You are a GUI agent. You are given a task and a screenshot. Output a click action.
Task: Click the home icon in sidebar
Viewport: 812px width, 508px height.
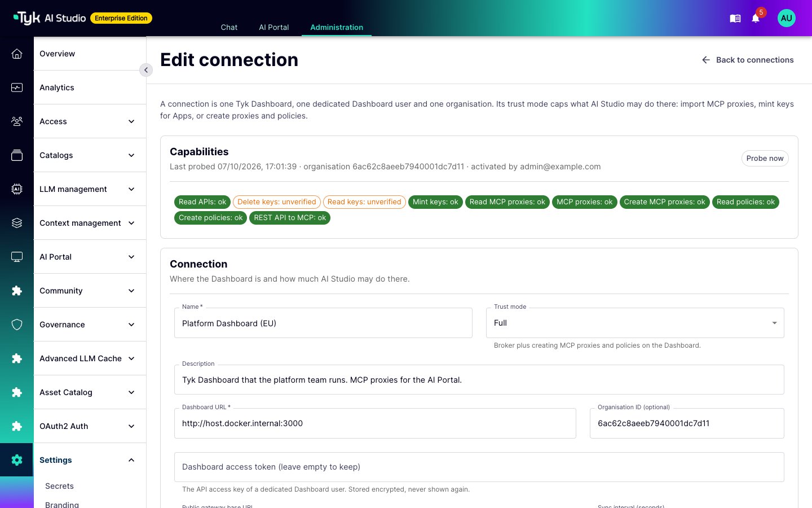(x=17, y=54)
